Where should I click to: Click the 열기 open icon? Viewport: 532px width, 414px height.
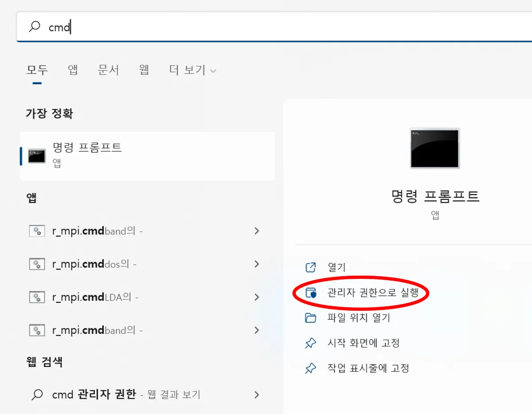click(x=311, y=267)
